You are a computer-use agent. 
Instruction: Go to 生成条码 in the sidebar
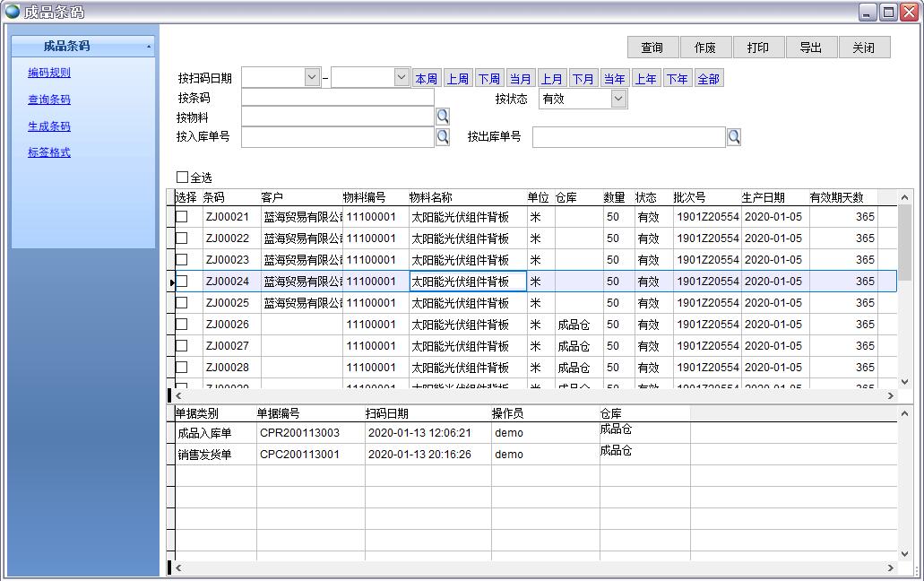pos(49,126)
